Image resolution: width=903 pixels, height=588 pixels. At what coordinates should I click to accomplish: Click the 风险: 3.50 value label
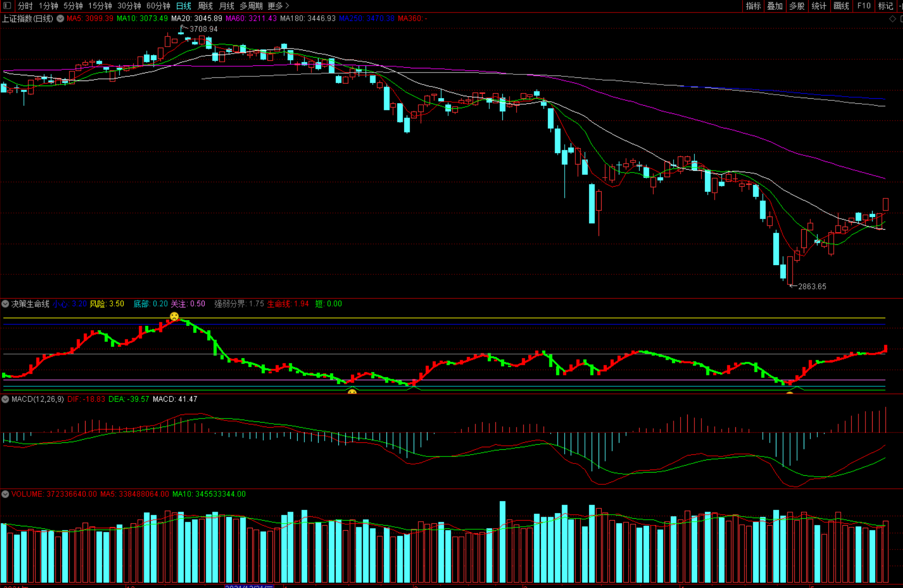pyautogui.click(x=107, y=304)
